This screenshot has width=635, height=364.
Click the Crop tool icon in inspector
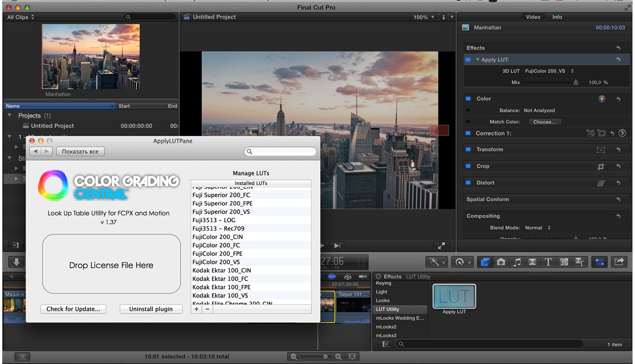(601, 166)
